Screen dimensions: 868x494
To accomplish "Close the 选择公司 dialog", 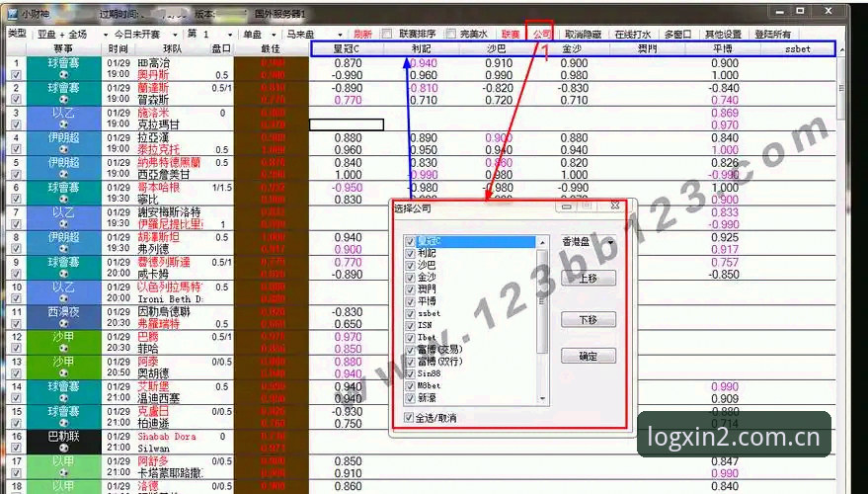I will tap(614, 206).
